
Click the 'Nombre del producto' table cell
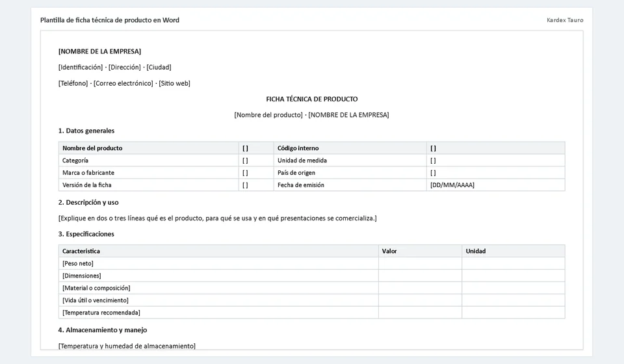pos(149,148)
